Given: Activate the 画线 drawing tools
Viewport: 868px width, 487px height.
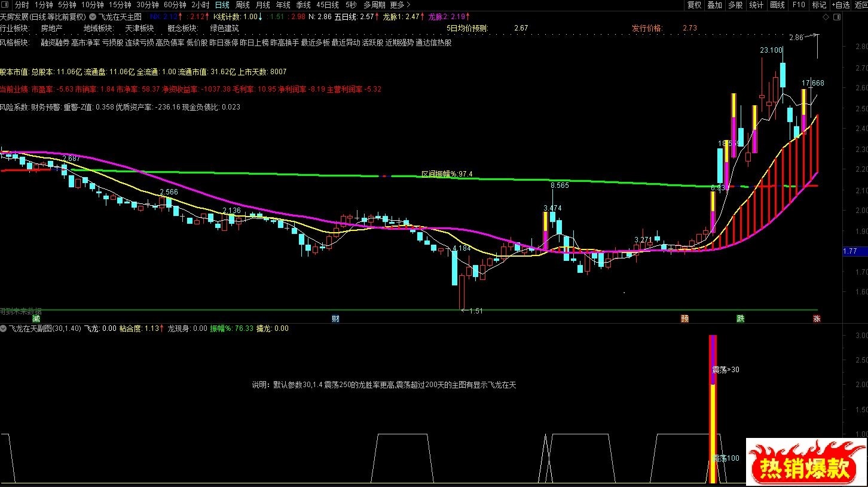Looking at the screenshot, I should [777, 5].
